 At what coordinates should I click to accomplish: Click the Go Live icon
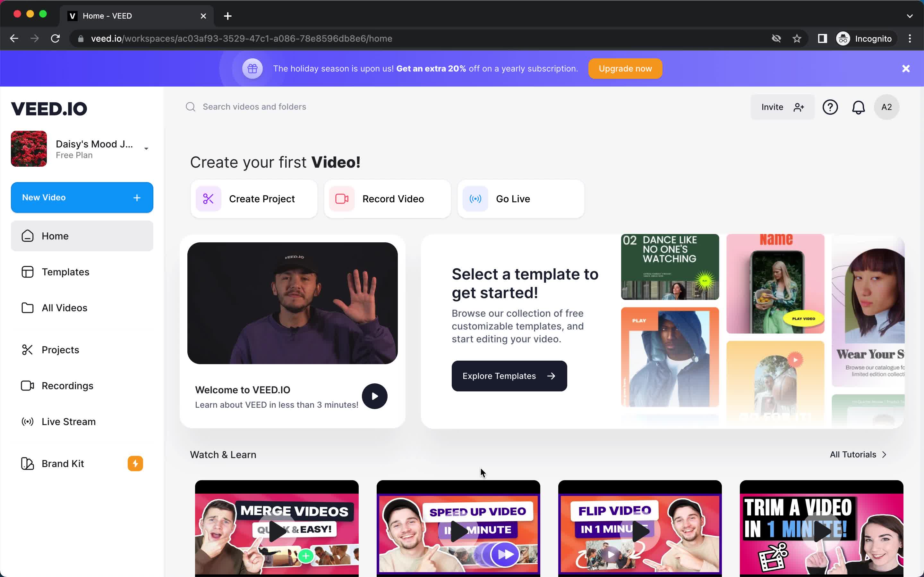[x=476, y=198]
